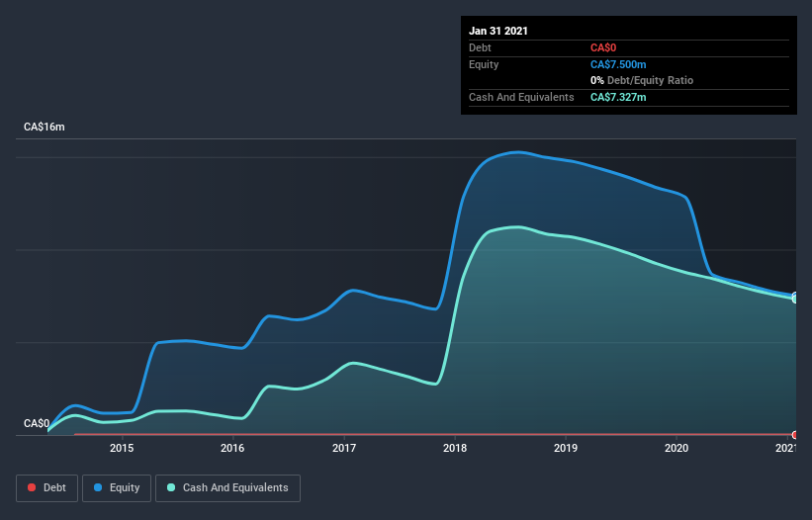Click the 2017 x-axis label
Image resolution: width=812 pixels, height=520 pixels.
[x=344, y=448]
